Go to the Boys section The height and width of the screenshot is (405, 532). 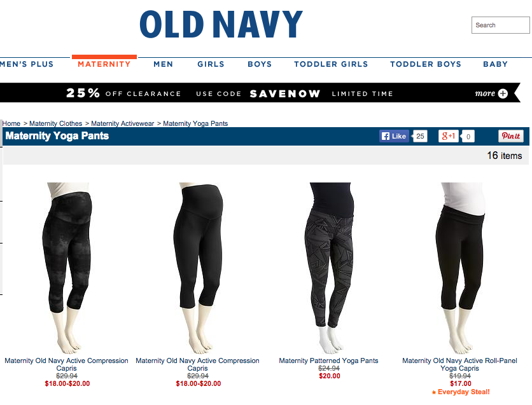point(260,64)
